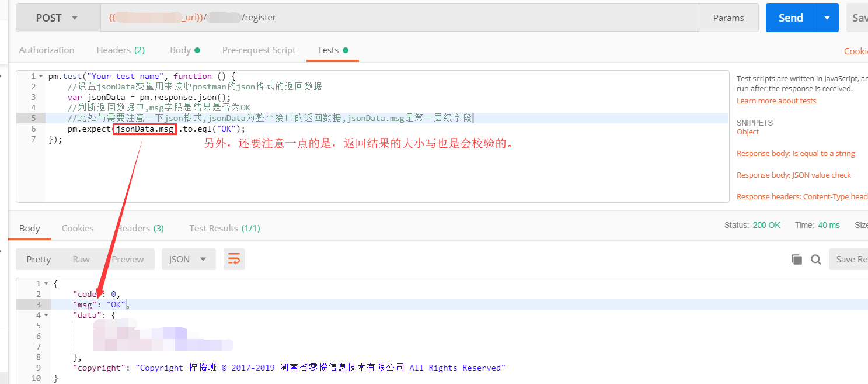Image resolution: width=868 pixels, height=384 pixels.
Task: Collapse the code fold arrow at line 1
Action: (41, 77)
